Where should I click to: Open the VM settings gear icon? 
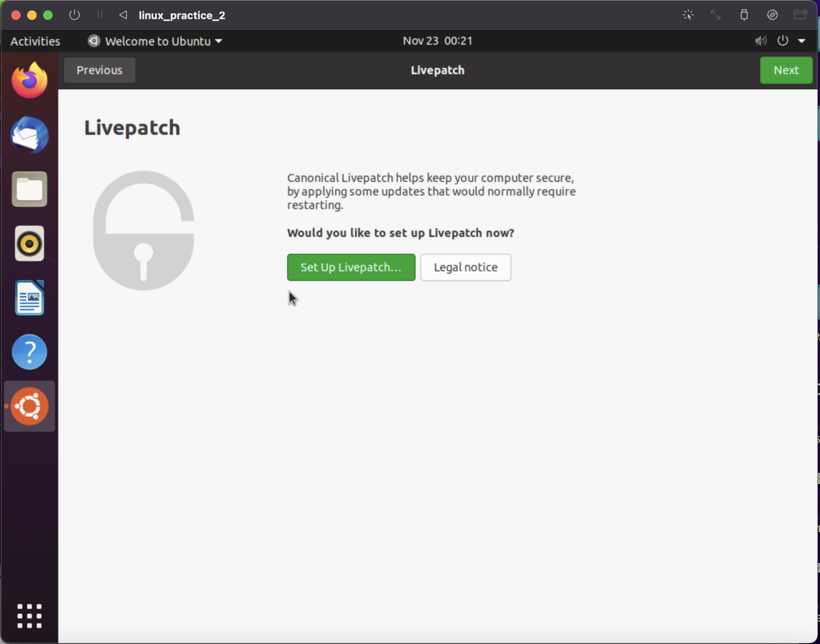[772, 15]
